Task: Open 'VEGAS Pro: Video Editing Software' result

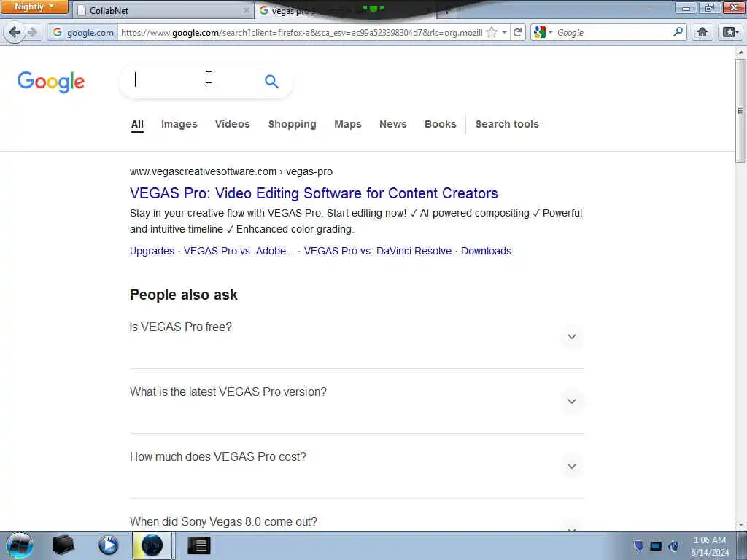Action: coord(314,193)
